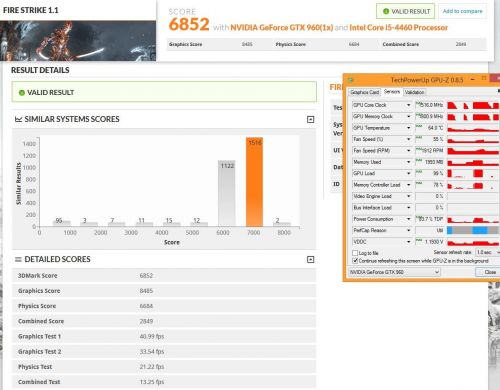This screenshot has width=500, height=390.
Task: Open the GPU Core Clock sensor dropdown
Action: tap(408, 105)
